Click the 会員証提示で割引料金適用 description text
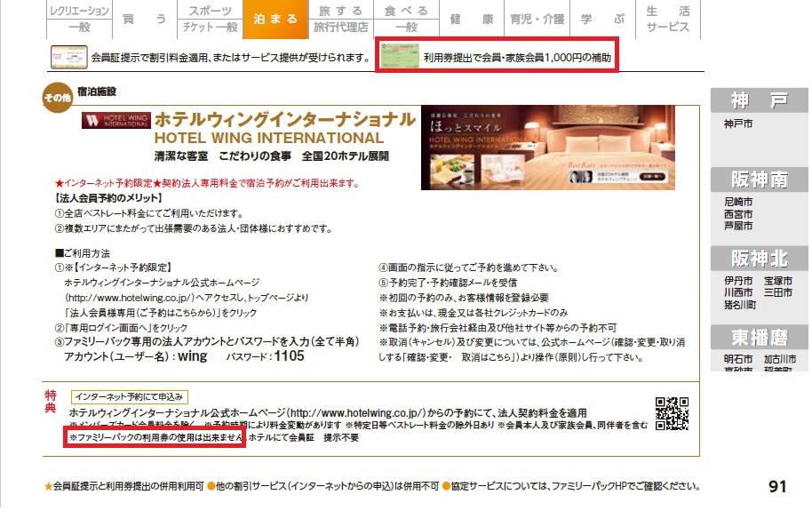Screen dimensions: 812x527 [230, 58]
